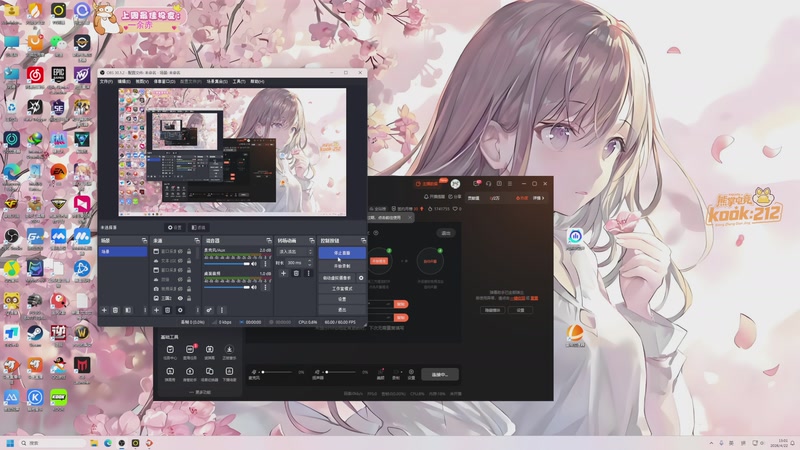Open Steam desktop shortcut
The image size is (800, 450).
pyautogui.click(x=35, y=333)
